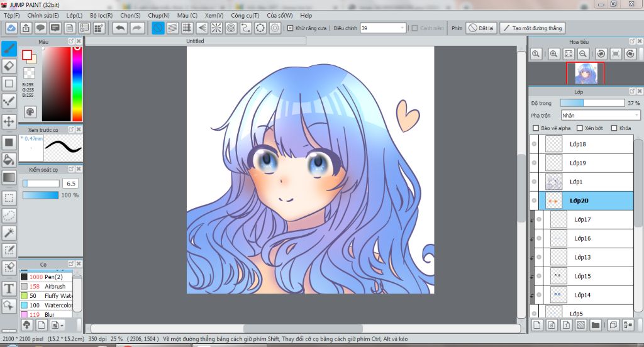Toggle visibility of Lớp15 layer
Image resolution: width=644 pixels, height=347 pixels.
(x=539, y=277)
